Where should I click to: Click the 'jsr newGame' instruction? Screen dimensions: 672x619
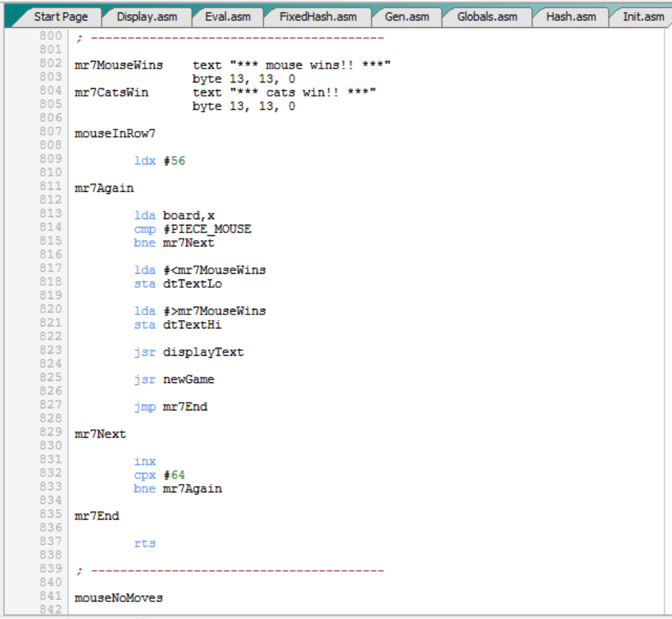tap(174, 380)
